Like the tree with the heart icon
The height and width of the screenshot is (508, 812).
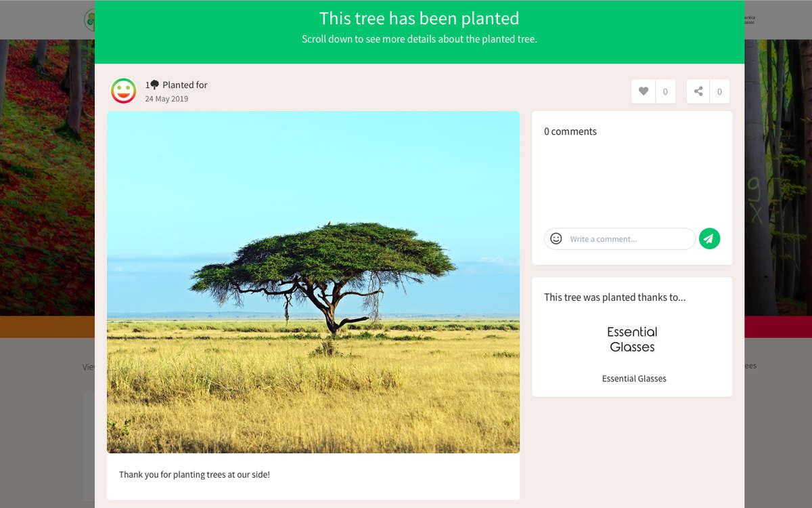[x=644, y=91]
